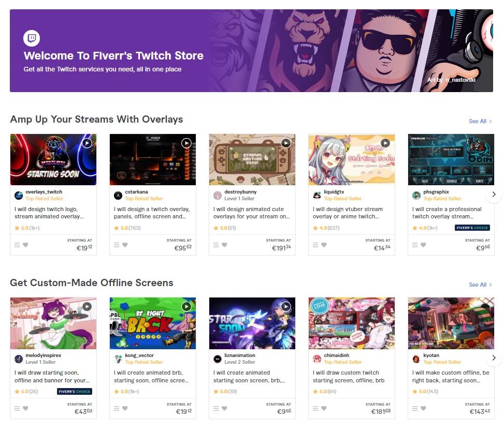Image resolution: width=504 pixels, height=431 pixels.
Task: Open list menu icon on liznanimation card
Action: point(216,408)
